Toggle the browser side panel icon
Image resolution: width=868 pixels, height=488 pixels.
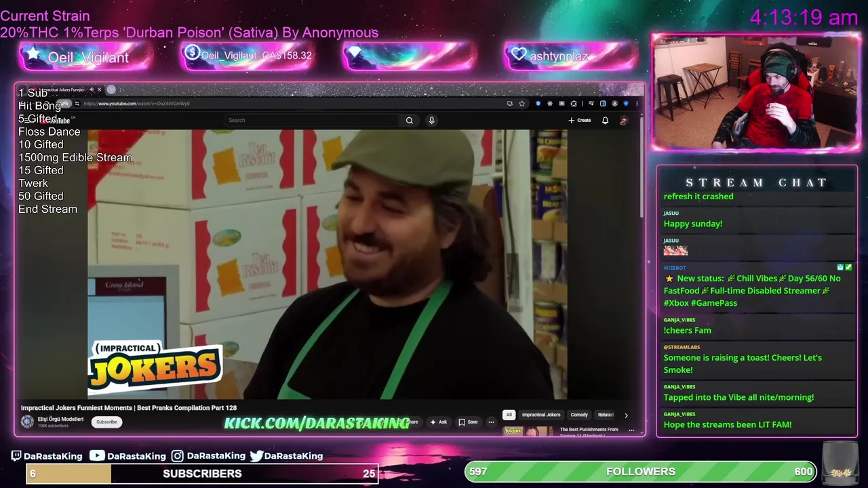[x=603, y=104]
